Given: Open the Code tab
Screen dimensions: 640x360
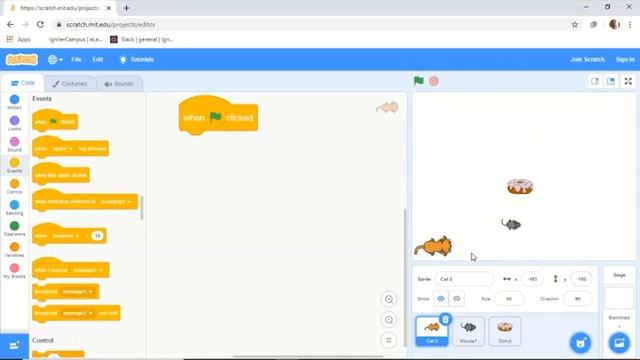Looking at the screenshot, I should tap(22, 83).
